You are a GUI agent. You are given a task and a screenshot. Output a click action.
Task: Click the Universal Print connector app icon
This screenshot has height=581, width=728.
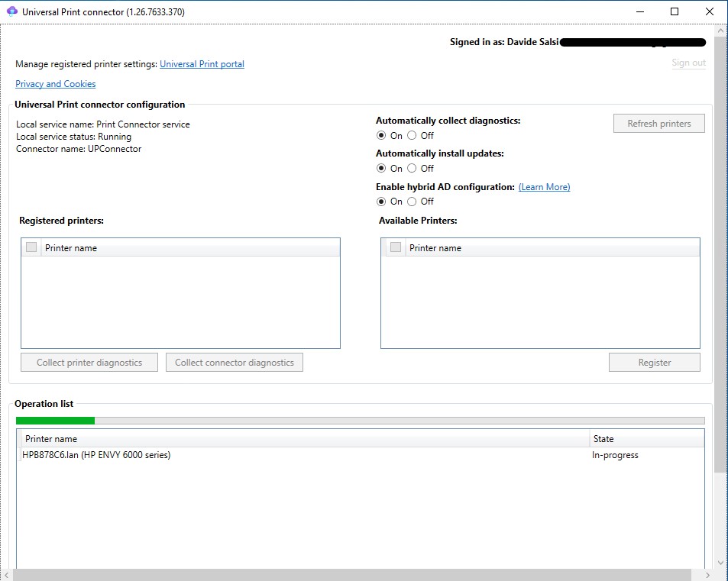coord(11,12)
